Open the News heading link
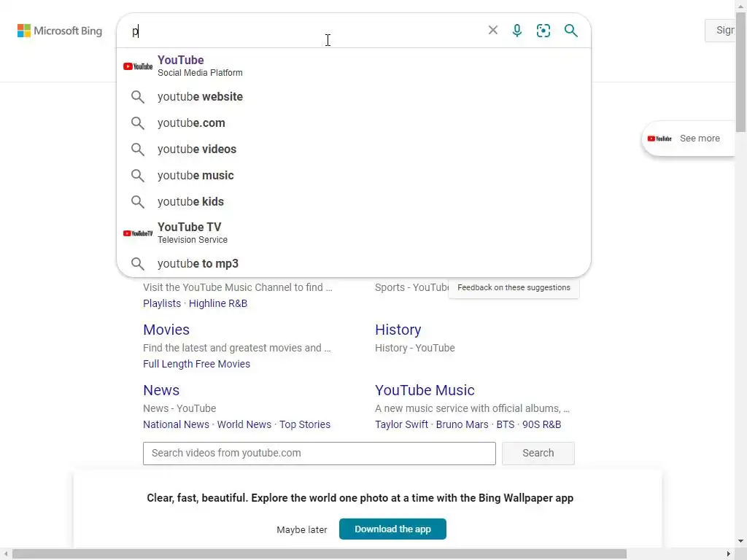The height and width of the screenshot is (560, 747). (161, 390)
